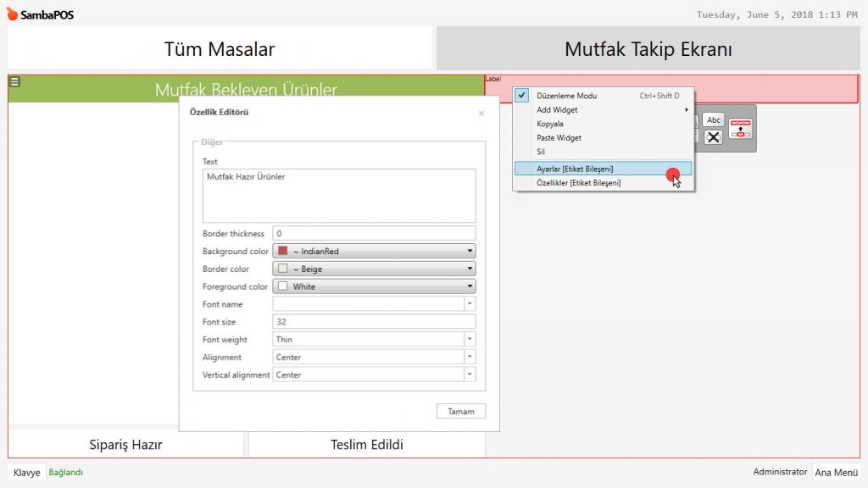Click the Ana Menü button
The height and width of the screenshot is (488, 868).
click(x=835, y=473)
